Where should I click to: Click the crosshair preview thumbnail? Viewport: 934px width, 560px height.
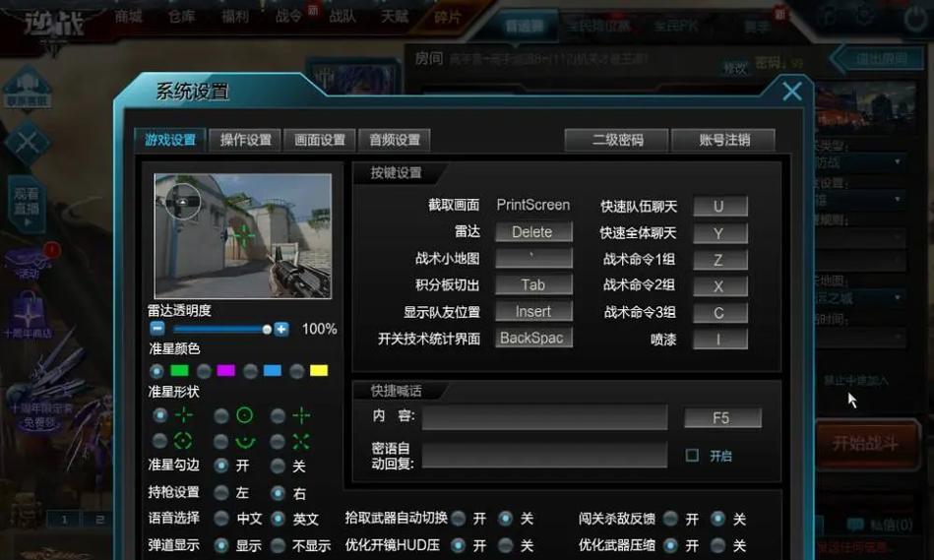tap(243, 236)
